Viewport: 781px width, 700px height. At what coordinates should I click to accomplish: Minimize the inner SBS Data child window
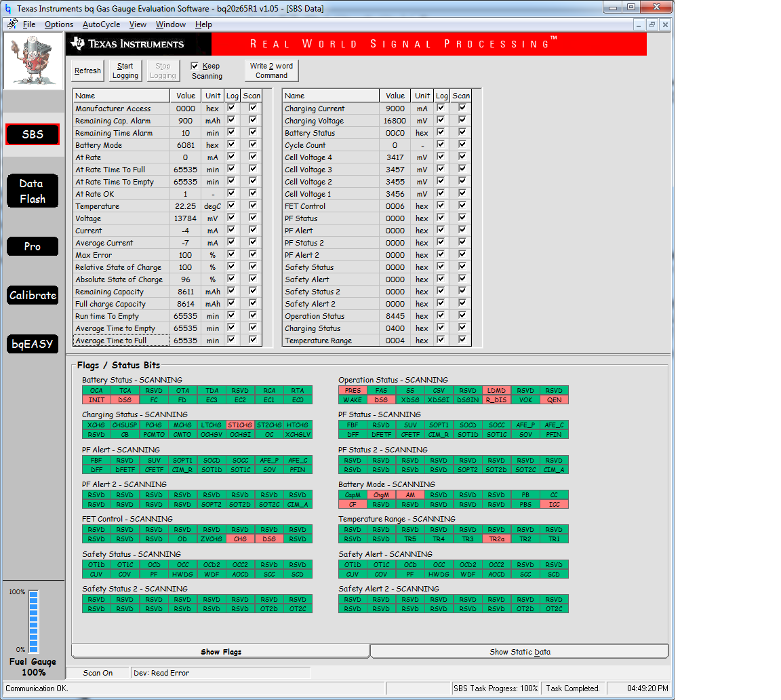point(639,24)
